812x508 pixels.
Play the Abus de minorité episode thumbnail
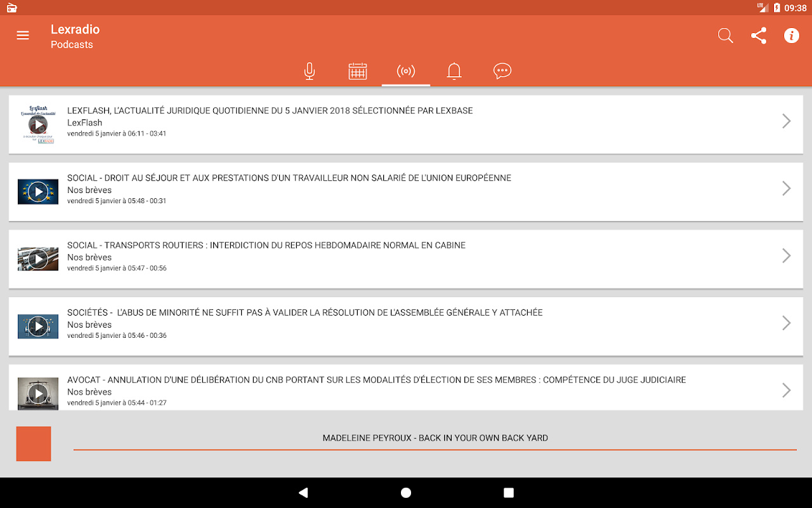click(38, 326)
